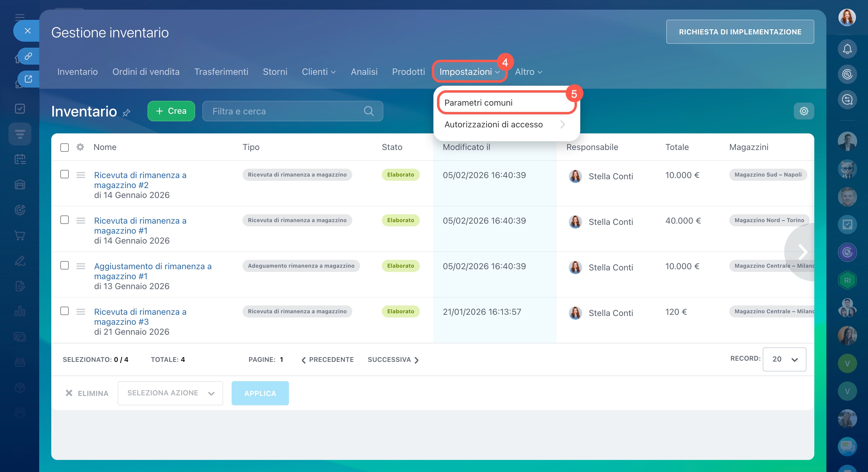Click the copy link icon on left

pyautogui.click(x=28, y=56)
